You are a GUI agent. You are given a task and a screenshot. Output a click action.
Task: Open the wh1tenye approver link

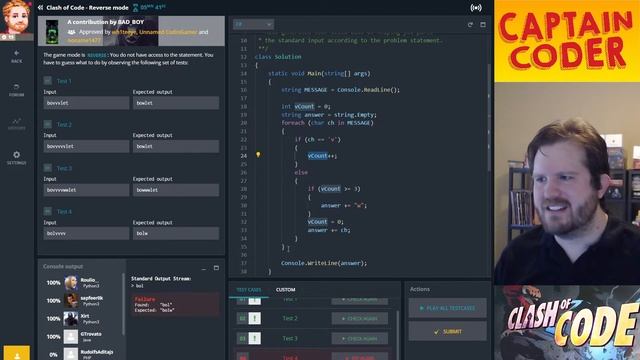[x=124, y=32]
